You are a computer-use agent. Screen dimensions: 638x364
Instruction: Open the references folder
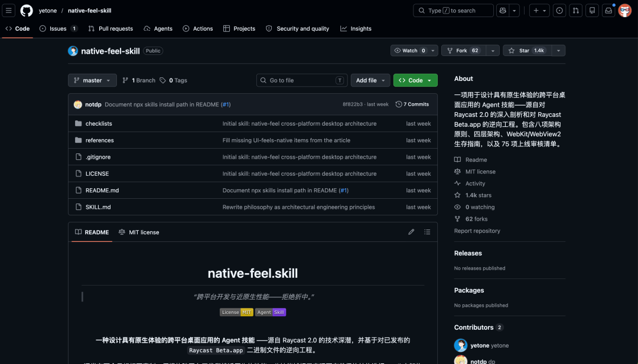click(100, 140)
